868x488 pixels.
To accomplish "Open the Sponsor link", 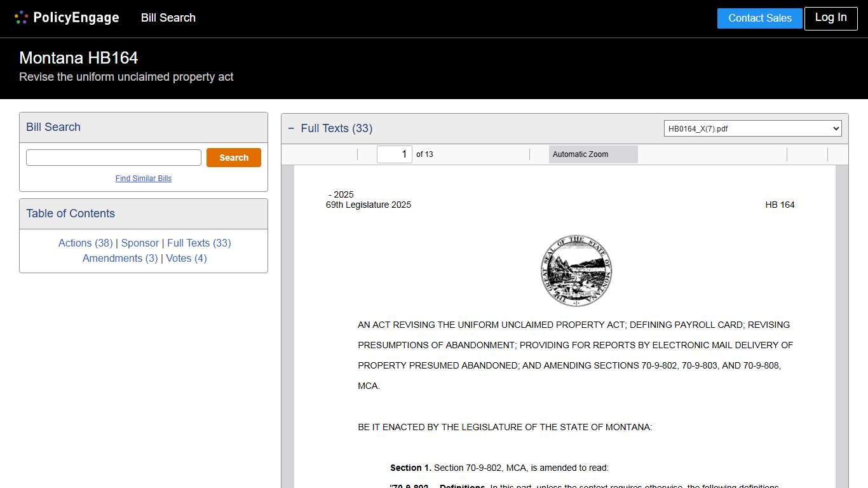I will (140, 243).
